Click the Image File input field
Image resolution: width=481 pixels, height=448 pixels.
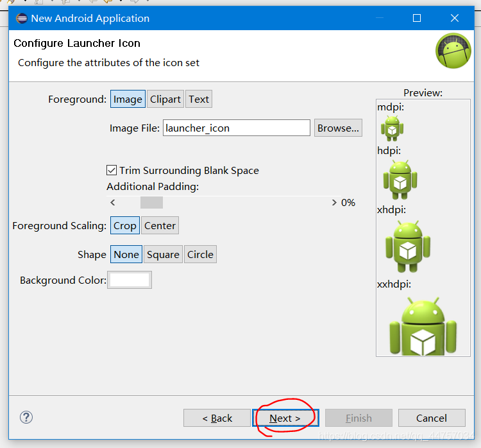tap(236, 128)
